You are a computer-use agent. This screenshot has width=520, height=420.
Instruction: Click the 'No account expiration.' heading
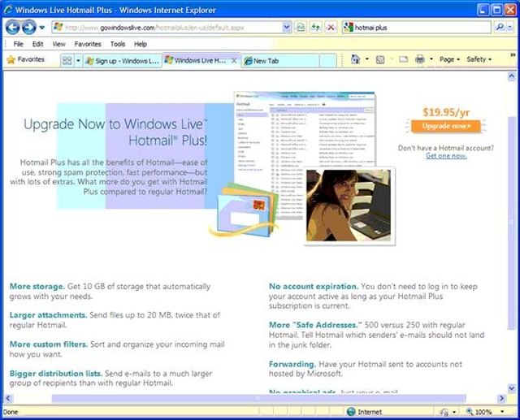pyautogui.click(x=314, y=287)
